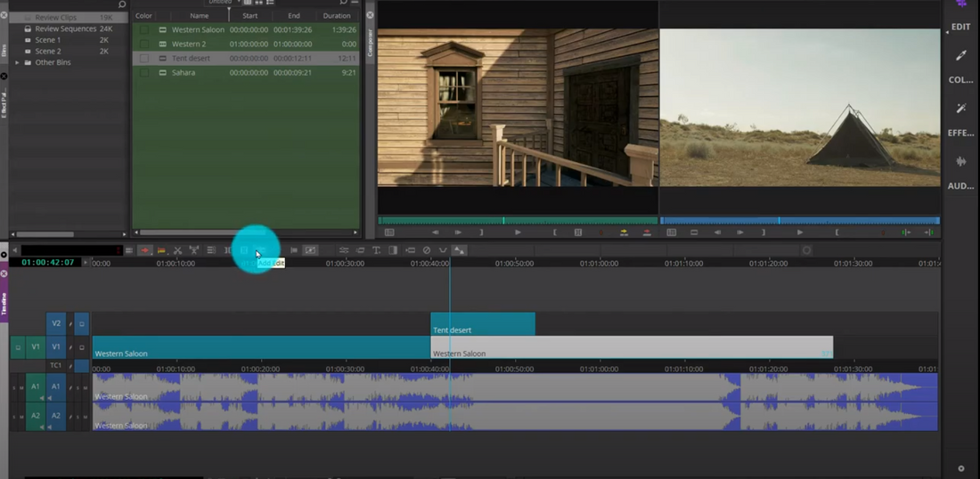
Task: Click the red Overwrite button under source monitor
Action: pyautogui.click(x=647, y=232)
